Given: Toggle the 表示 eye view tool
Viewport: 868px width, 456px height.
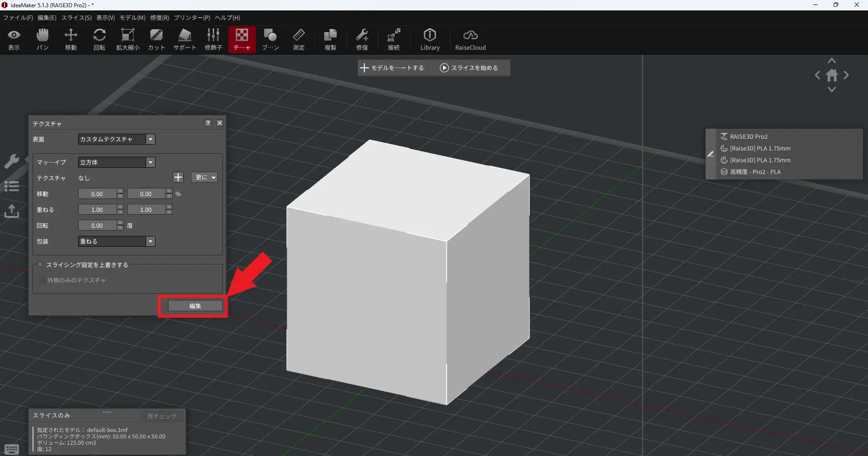Looking at the screenshot, I should [14, 39].
